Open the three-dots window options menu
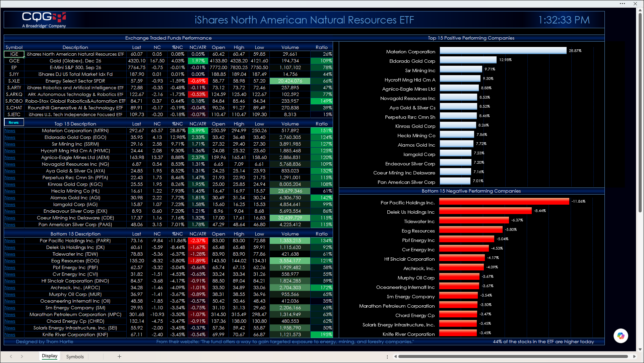644x363 pixels. (x=622, y=4)
